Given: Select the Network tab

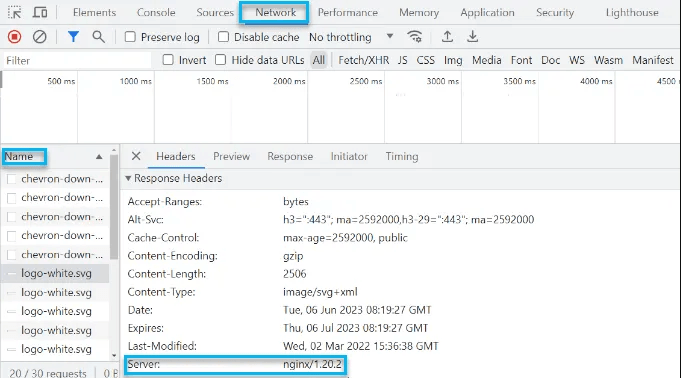Looking at the screenshot, I should [275, 13].
